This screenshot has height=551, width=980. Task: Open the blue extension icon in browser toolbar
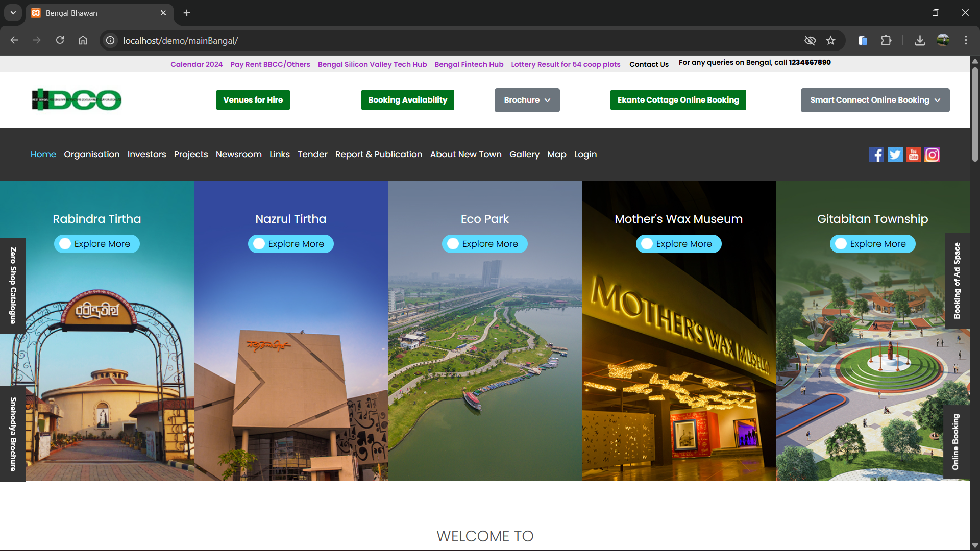pos(863,40)
